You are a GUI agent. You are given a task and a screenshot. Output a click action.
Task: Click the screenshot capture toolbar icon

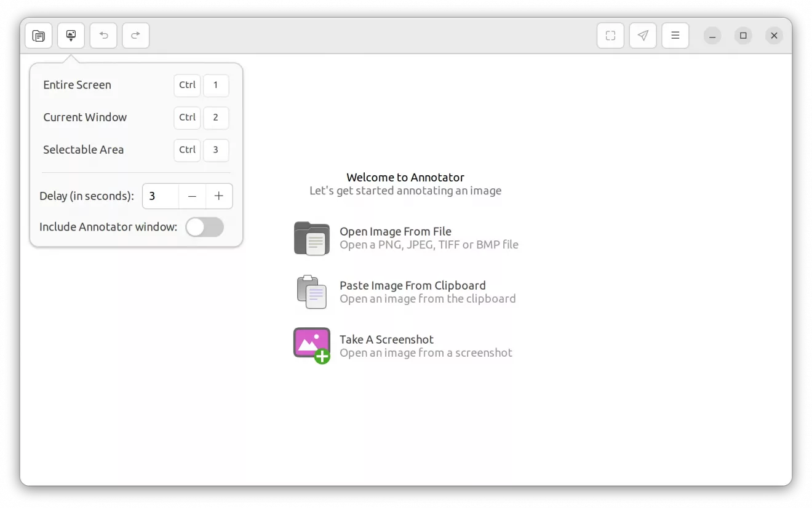point(71,36)
